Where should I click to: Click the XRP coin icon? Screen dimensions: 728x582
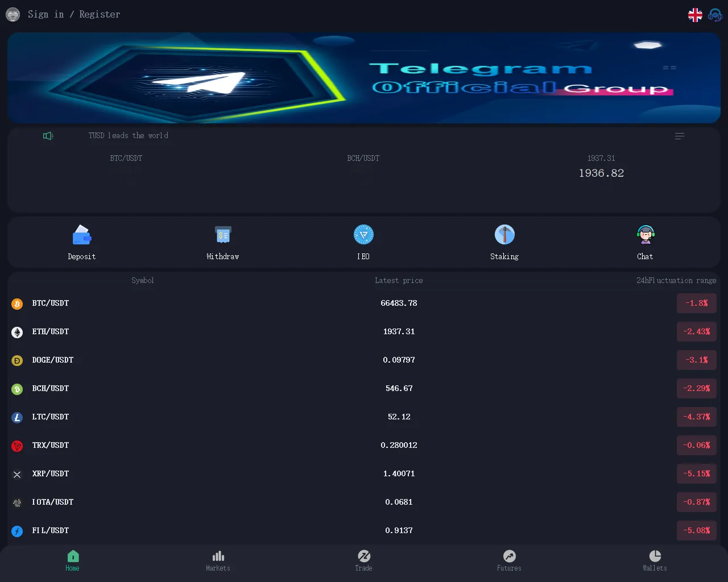(17, 475)
